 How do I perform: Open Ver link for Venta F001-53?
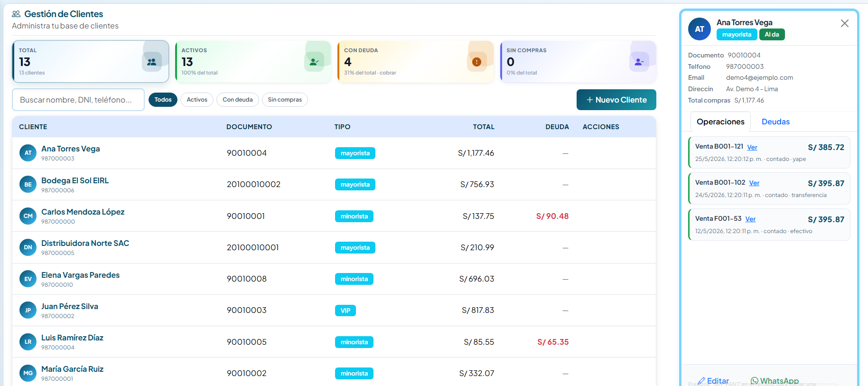pyautogui.click(x=750, y=219)
